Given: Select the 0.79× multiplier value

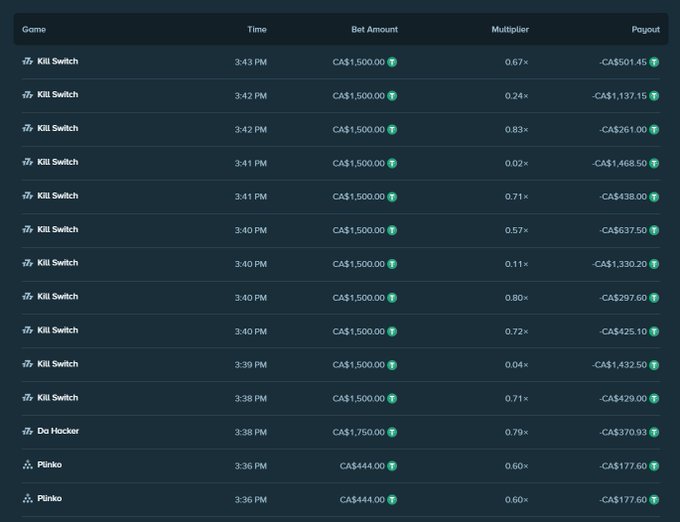Looking at the screenshot, I should pos(517,432).
